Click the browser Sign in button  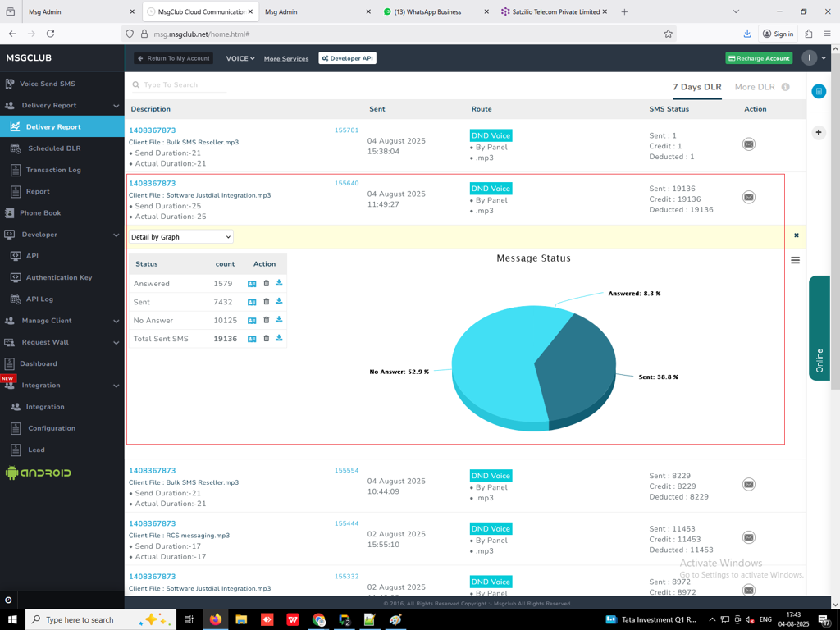tap(778, 34)
